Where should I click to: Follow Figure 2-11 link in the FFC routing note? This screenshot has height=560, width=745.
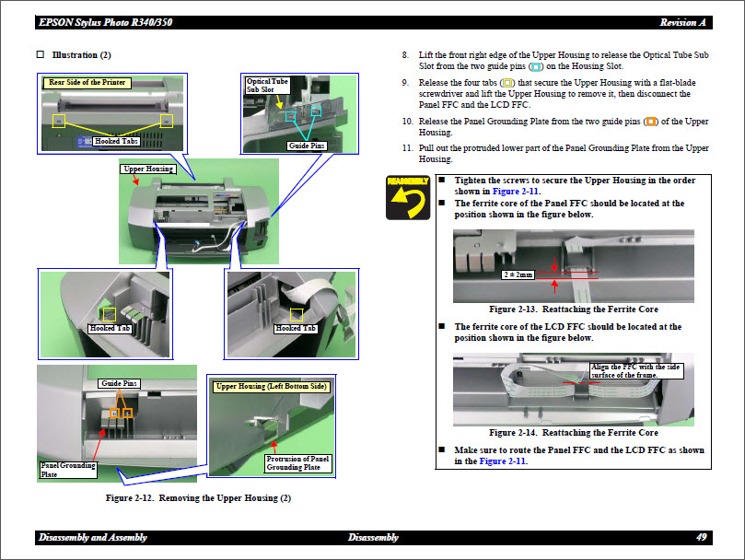pyautogui.click(x=503, y=461)
